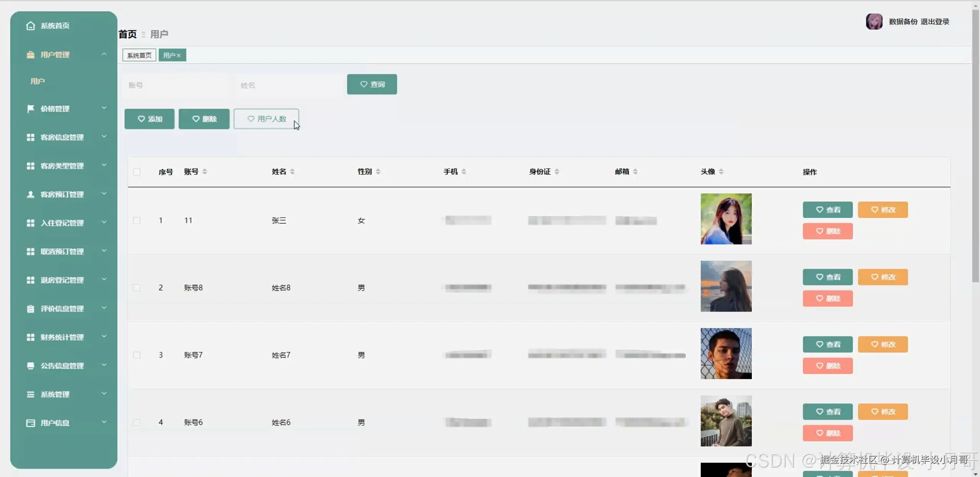The height and width of the screenshot is (477, 980).
Task: Click the flag icon for 价格管理
Action: (31, 109)
